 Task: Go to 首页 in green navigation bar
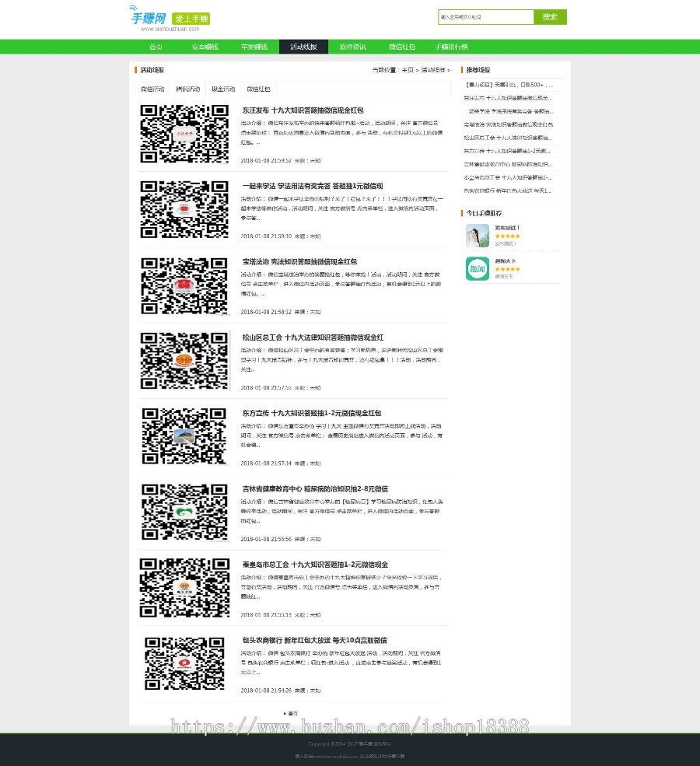coord(156,47)
